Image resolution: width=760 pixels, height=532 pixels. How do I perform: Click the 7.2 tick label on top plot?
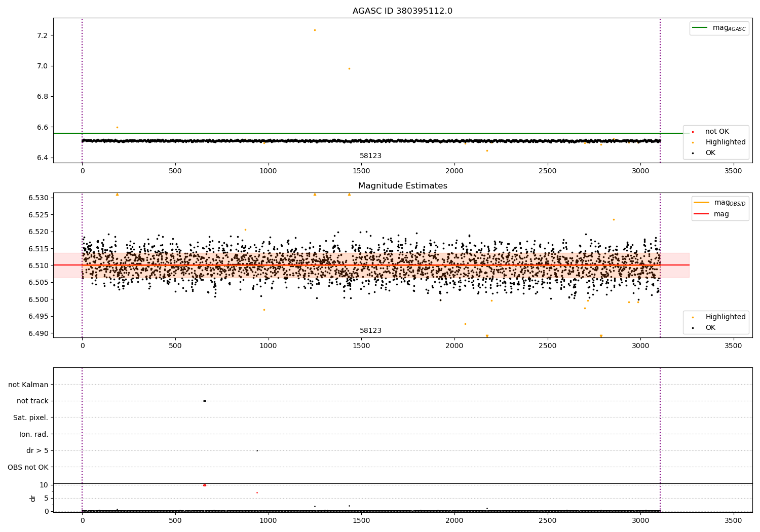click(42, 35)
